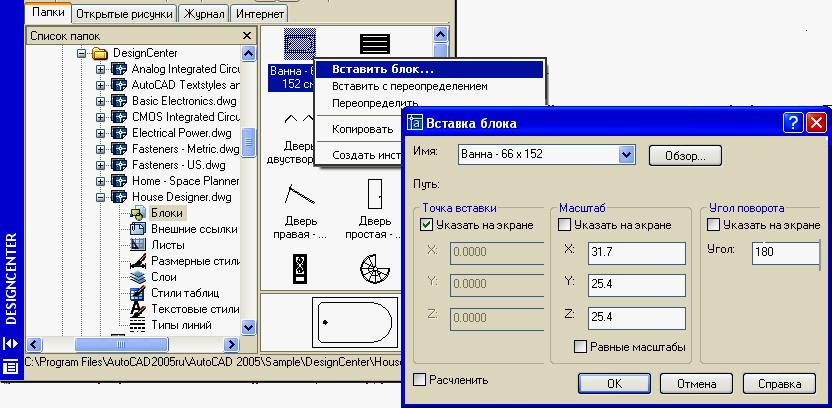Click the Листы icon in tree
The image size is (832, 408).
click(x=137, y=245)
